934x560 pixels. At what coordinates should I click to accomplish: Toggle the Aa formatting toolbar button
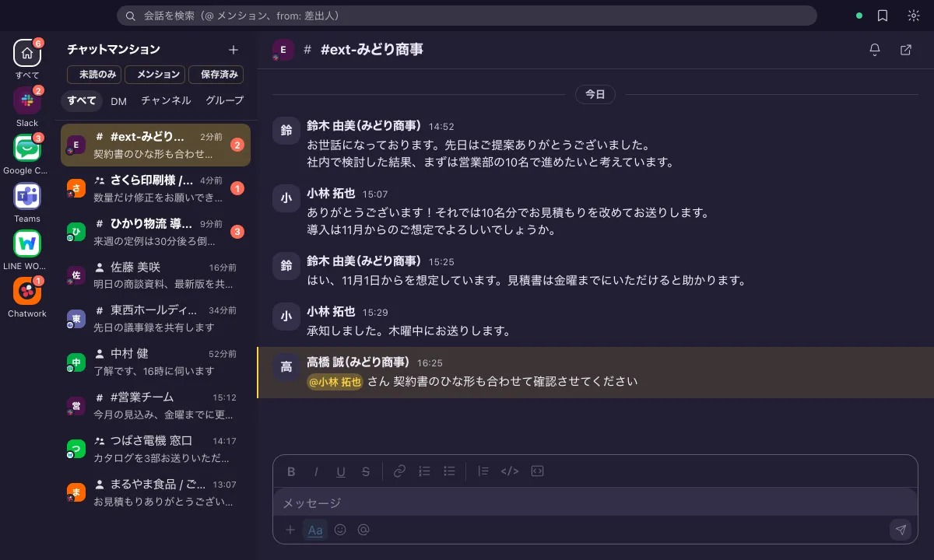tap(315, 530)
